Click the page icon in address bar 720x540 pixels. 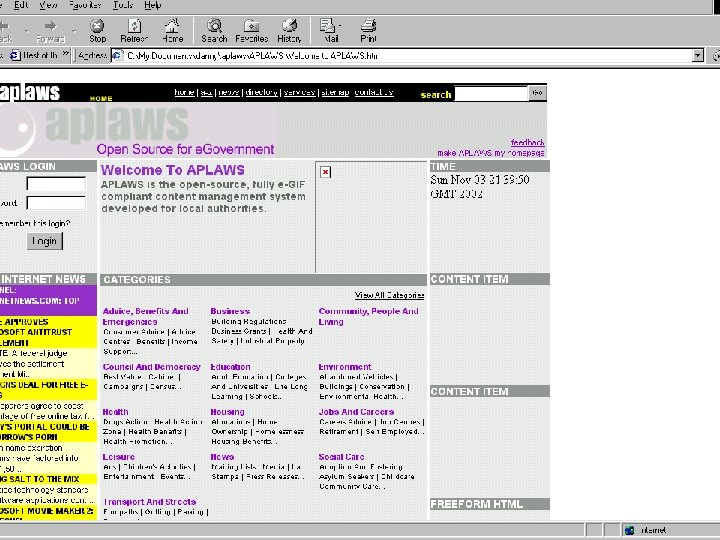click(118, 56)
